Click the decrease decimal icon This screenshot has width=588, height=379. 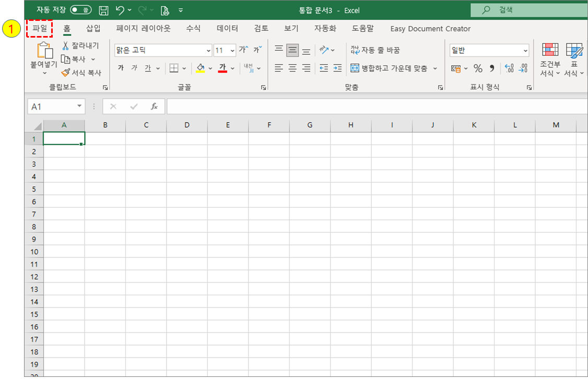point(523,68)
